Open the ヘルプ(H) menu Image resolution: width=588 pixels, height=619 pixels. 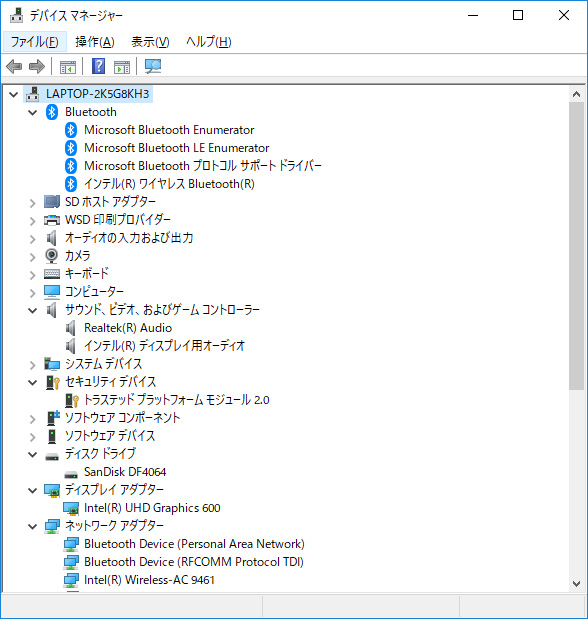[x=209, y=41]
